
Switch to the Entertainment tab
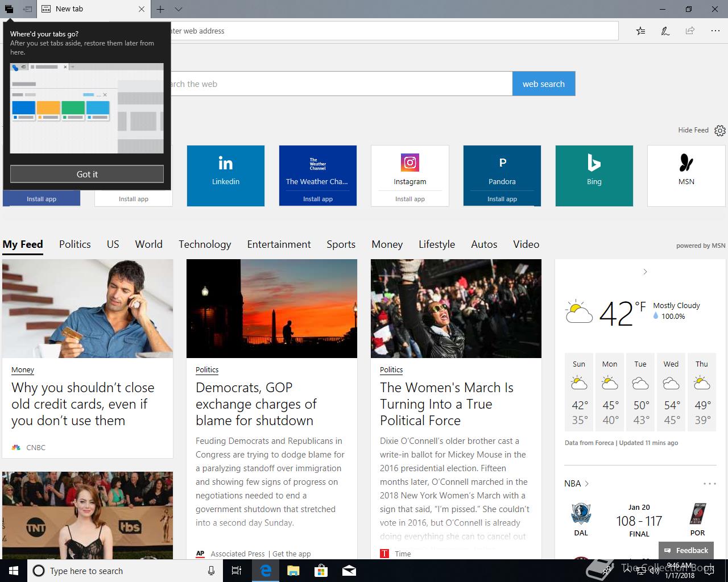click(279, 244)
